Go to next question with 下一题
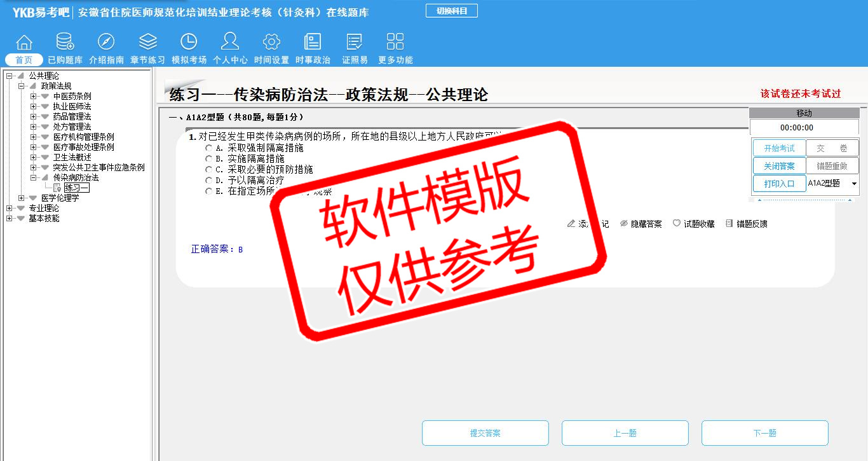 (764, 433)
